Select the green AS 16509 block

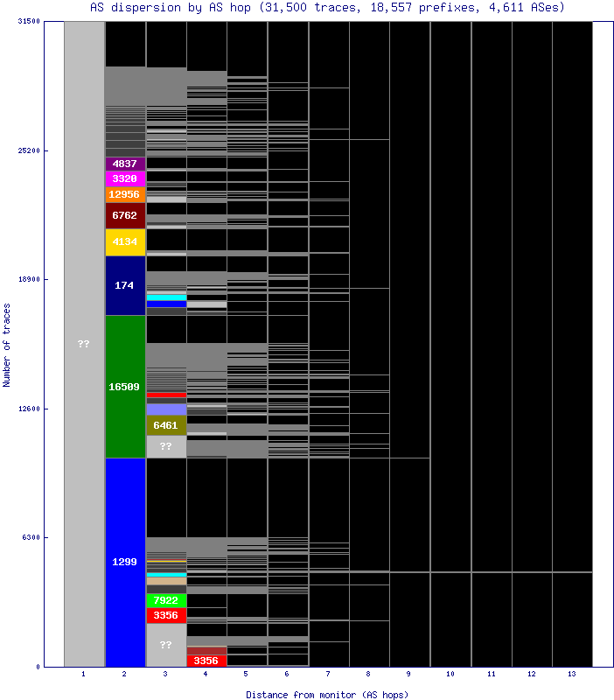(x=125, y=386)
